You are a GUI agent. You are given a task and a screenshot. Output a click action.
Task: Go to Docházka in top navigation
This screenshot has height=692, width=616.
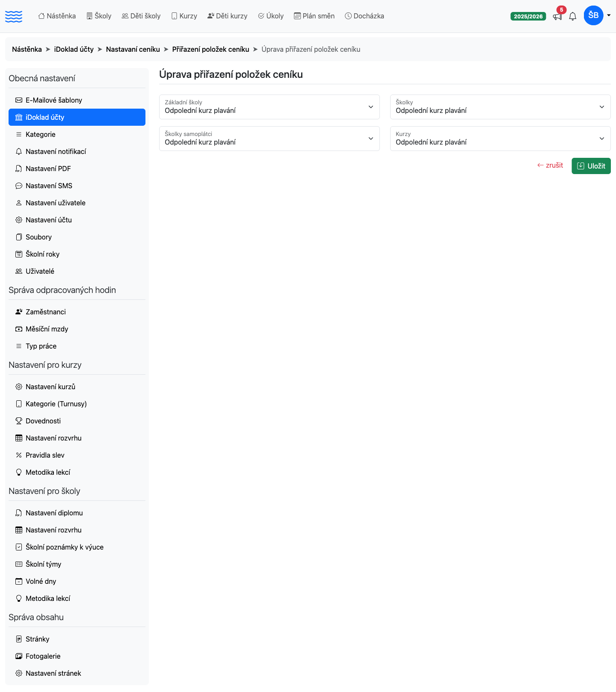(x=364, y=16)
